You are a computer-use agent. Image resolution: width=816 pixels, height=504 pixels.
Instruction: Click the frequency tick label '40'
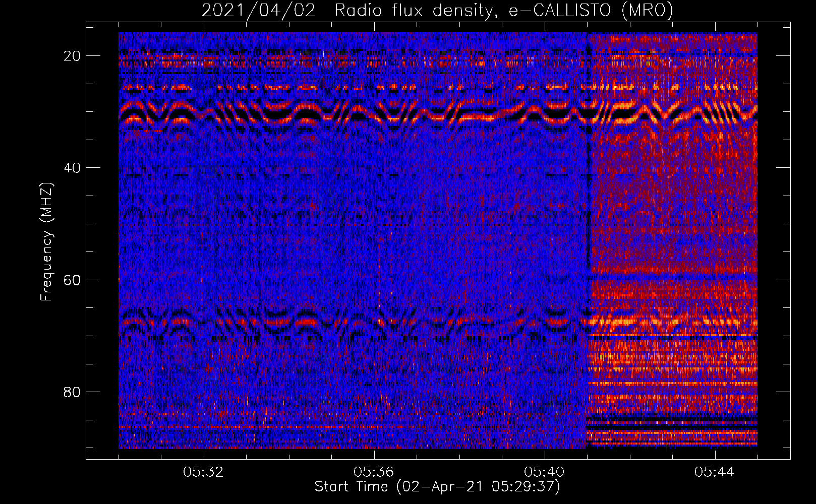point(73,168)
